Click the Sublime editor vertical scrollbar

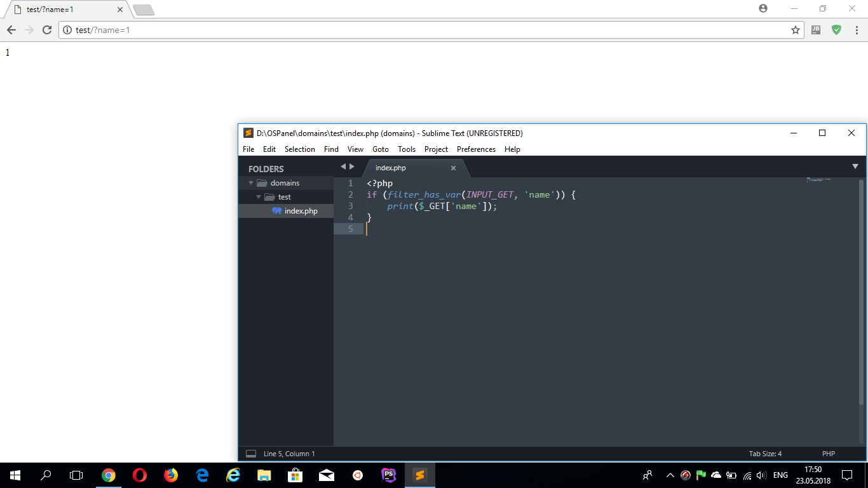(x=862, y=292)
